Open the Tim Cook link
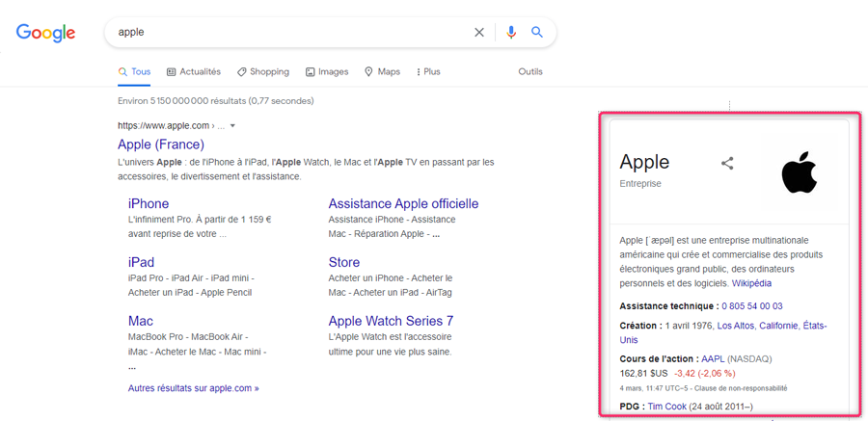 point(667,407)
